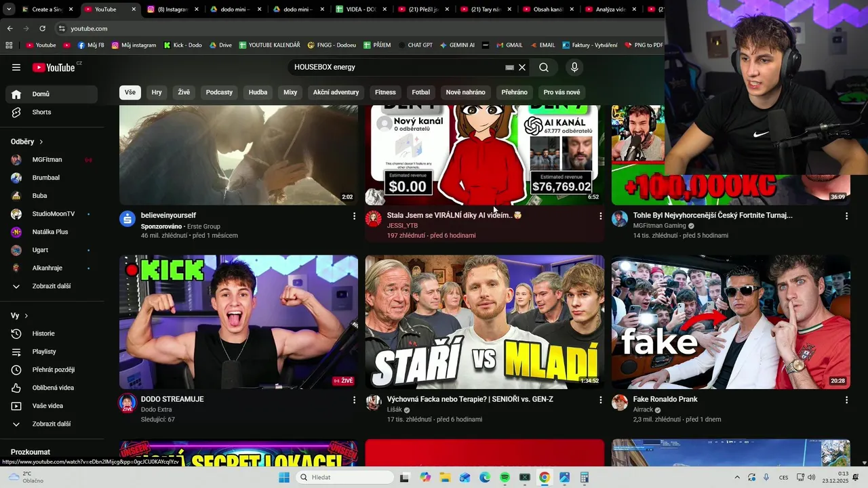Open File Explorer from the taskbar

(445, 477)
